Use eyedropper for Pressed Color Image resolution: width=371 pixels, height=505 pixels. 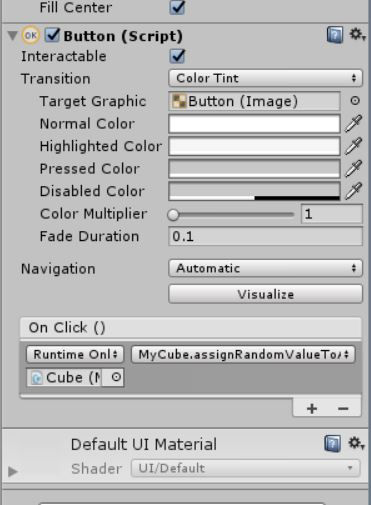pyautogui.click(x=354, y=168)
